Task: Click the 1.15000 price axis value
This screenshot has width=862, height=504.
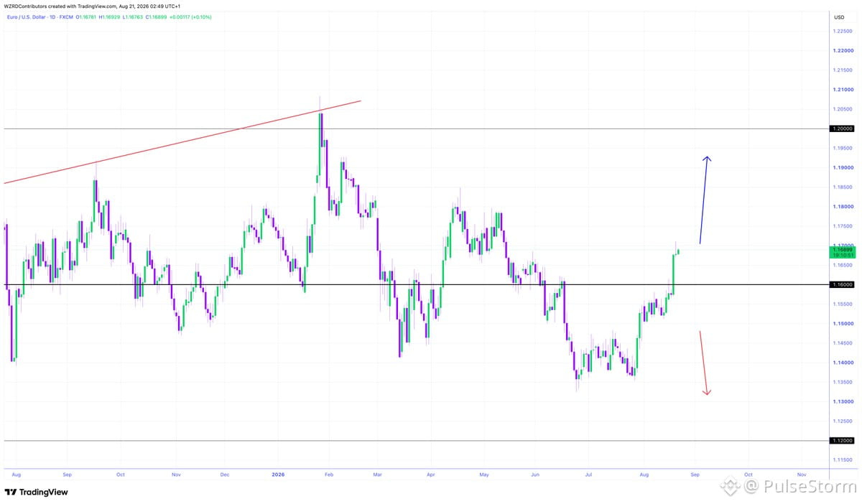Action: (x=843, y=323)
